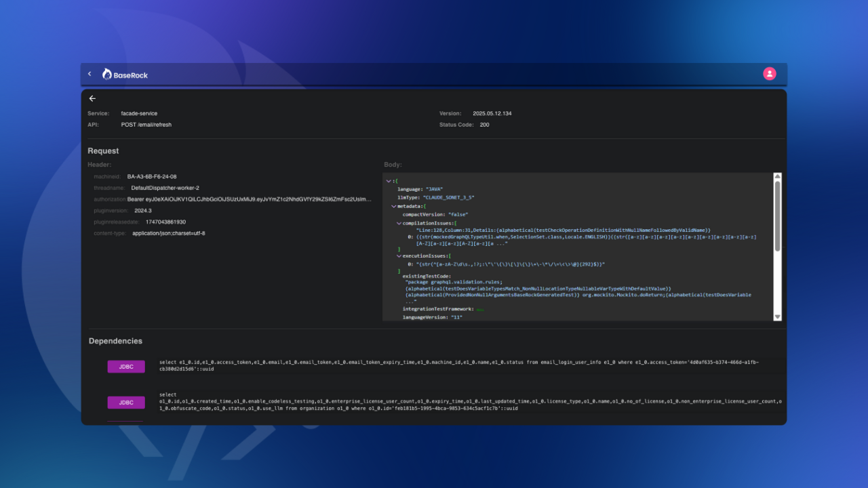Click the authorization Bearer token value

pos(250,199)
